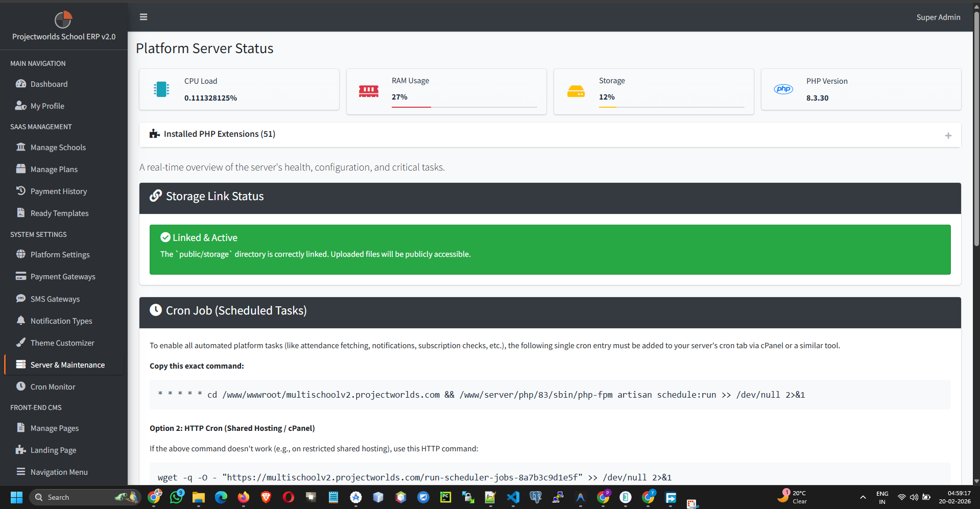Open the Cron Monitor page
This screenshot has height=509, width=980.
53,386
